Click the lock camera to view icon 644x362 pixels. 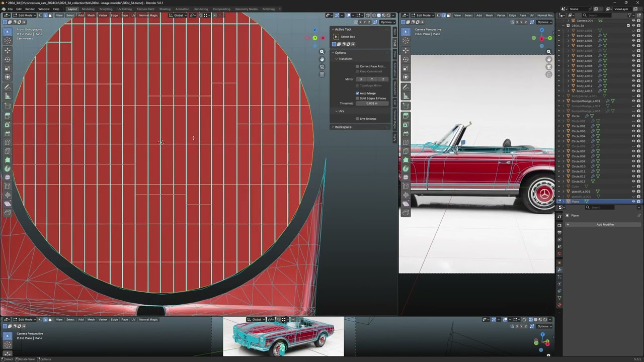(x=549, y=74)
